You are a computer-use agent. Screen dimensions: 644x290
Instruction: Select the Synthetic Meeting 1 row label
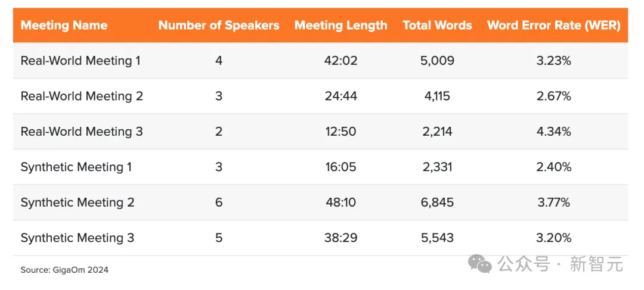point(76,167)
